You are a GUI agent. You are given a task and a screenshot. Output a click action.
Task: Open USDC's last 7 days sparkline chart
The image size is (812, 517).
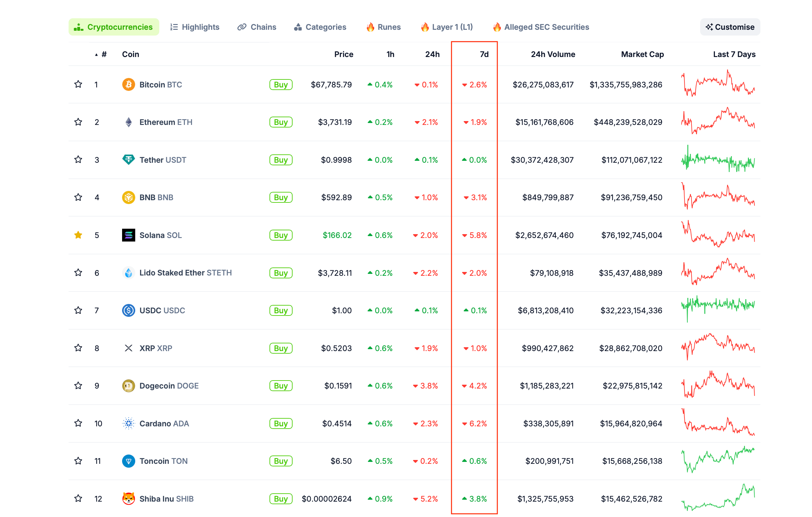coord(717,308)
